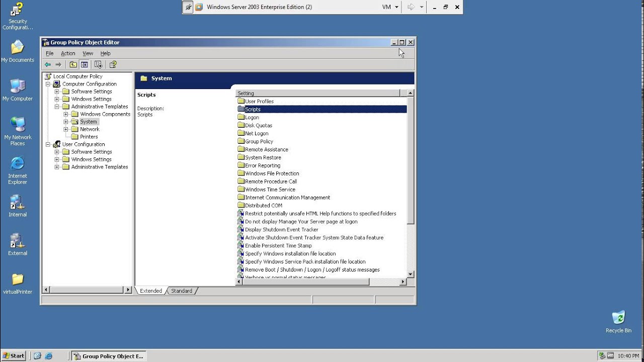
Task: Switch to the Standard tab
Action: pos(182,291)
